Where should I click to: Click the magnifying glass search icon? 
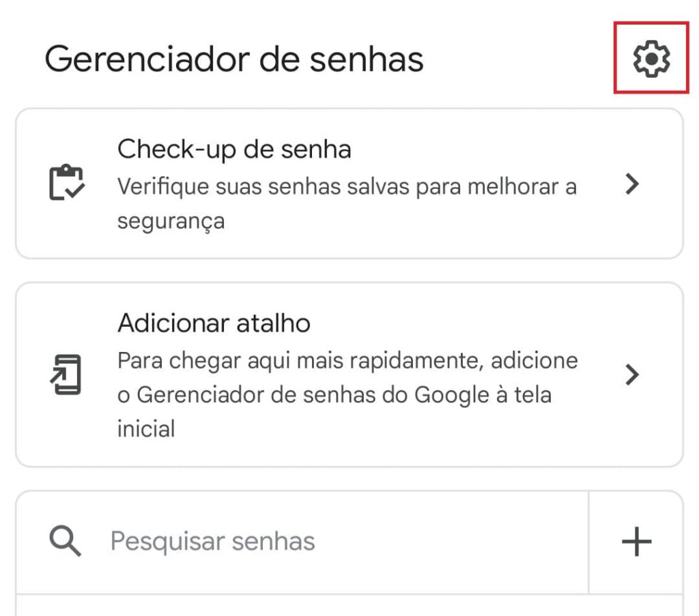(66, 542)
